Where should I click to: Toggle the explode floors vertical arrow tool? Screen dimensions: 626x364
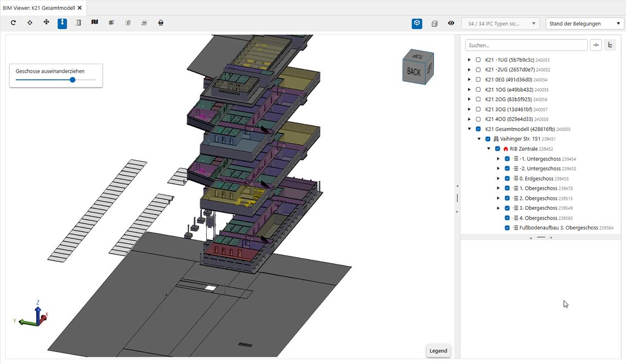(x=62, y=23)
